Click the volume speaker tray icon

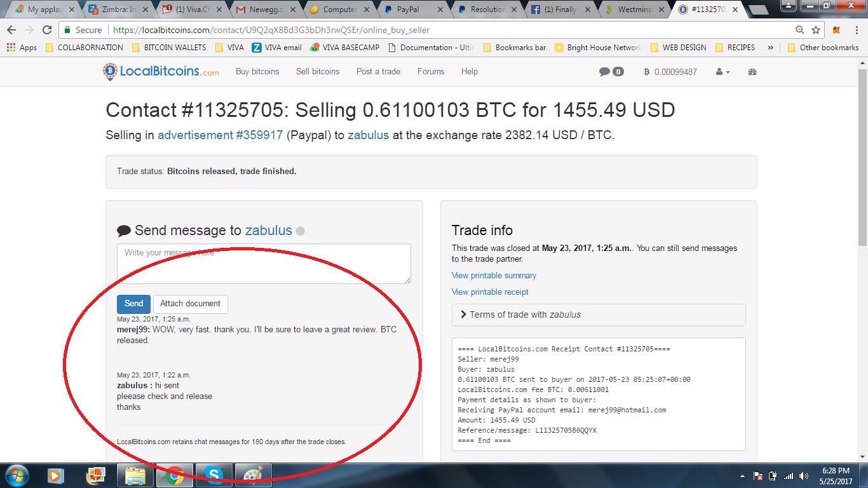click(x=804, y=475)
